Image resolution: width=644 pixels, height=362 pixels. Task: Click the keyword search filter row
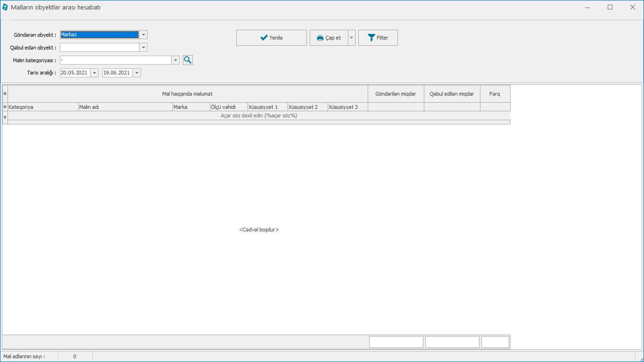coord(259,115)
